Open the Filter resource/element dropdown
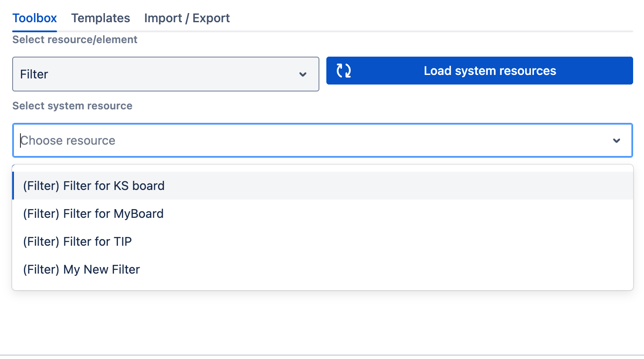 [x=165, y=74]
